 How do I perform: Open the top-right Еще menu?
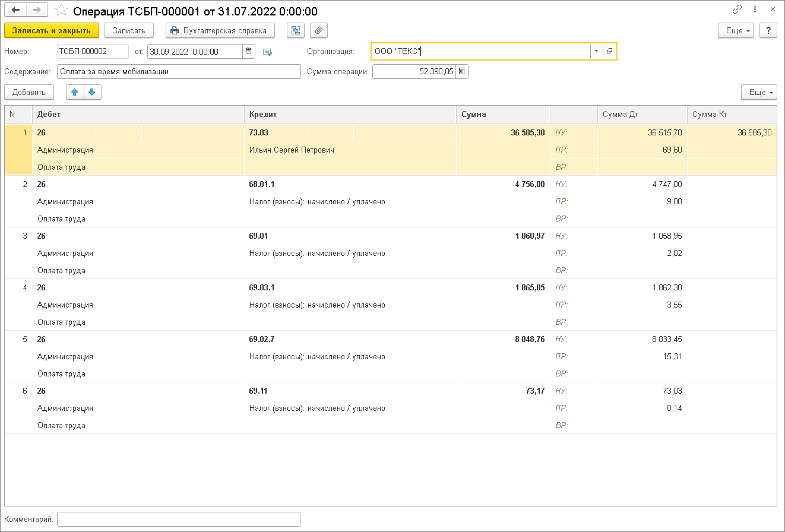[x=736, y=30]
